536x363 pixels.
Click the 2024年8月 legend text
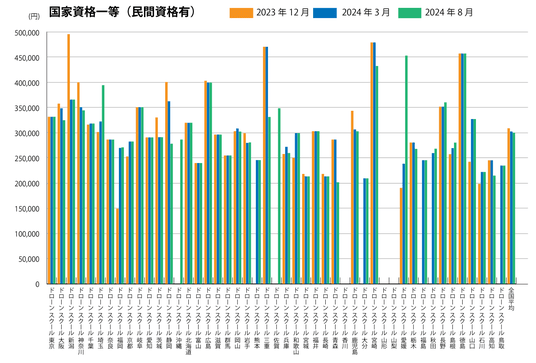click(x=449, y=13)
